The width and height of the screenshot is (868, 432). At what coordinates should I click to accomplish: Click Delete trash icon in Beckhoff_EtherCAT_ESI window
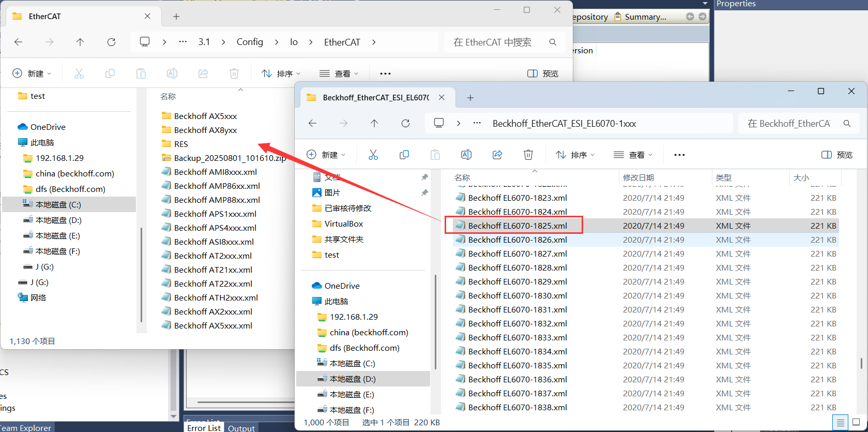coord(528,155)
